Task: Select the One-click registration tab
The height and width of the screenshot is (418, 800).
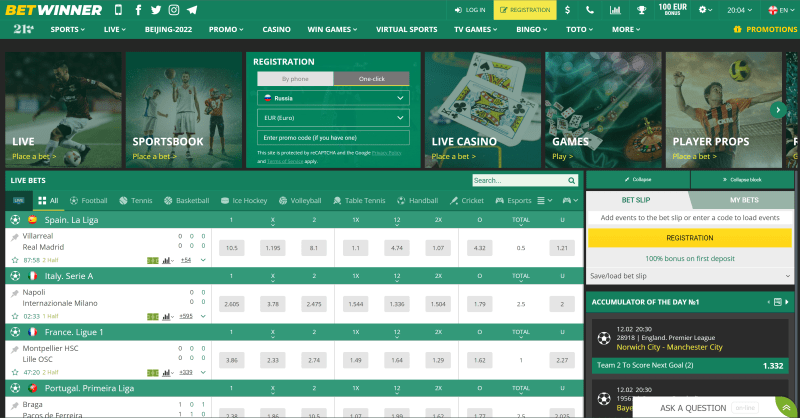Action: 371,79
